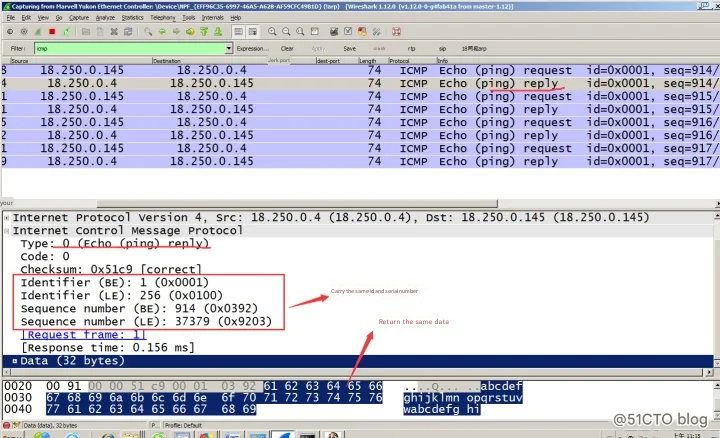The height and width of the screenshot is (438, 720).
Task: Follow the Request frame link
Action: (x=84, y=335)
